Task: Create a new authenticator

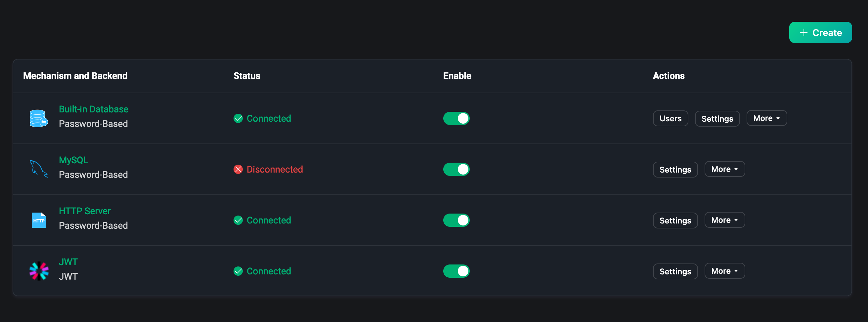Action: click(x=820, y=33)
